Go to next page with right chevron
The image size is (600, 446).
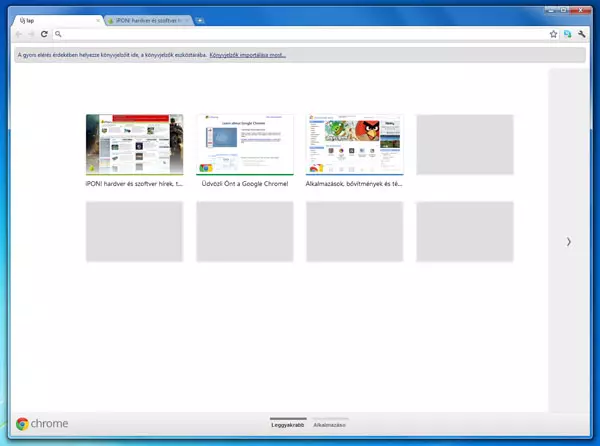(x=568, y=241)
